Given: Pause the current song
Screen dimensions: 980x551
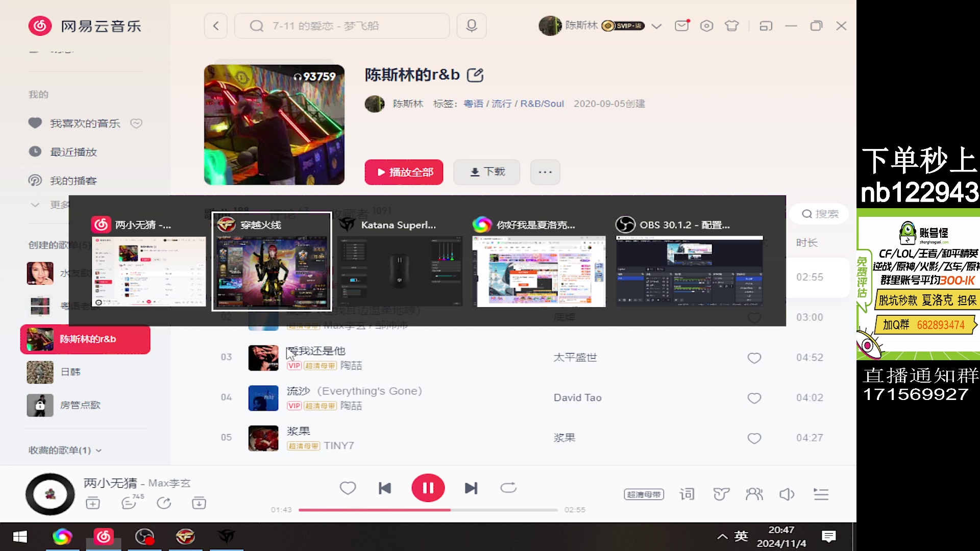Looking at the screenshot, I should (428, 488).
